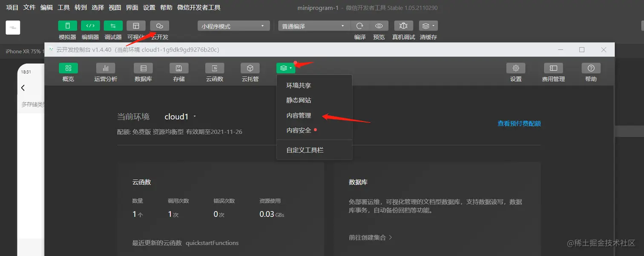Click the 错误次数 stat label

(x=224, y=201)
